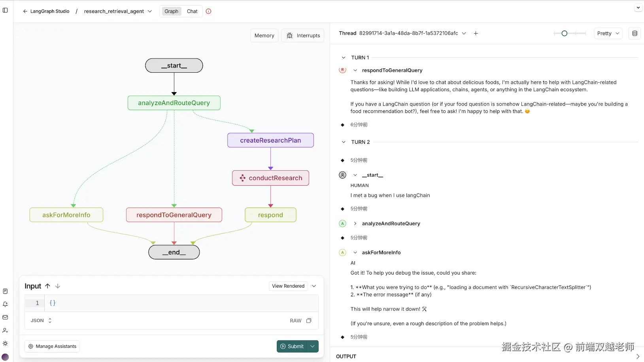Open the notification bell icon in sidebar

5,304
